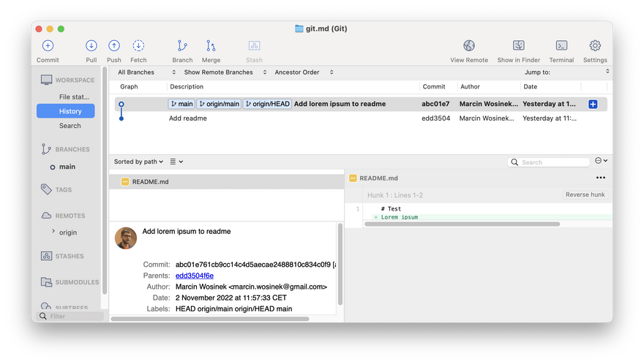Create a new branch via Branch icon
Image resolution: width=644 pixels, height=364 pixels.
(182, 46)
